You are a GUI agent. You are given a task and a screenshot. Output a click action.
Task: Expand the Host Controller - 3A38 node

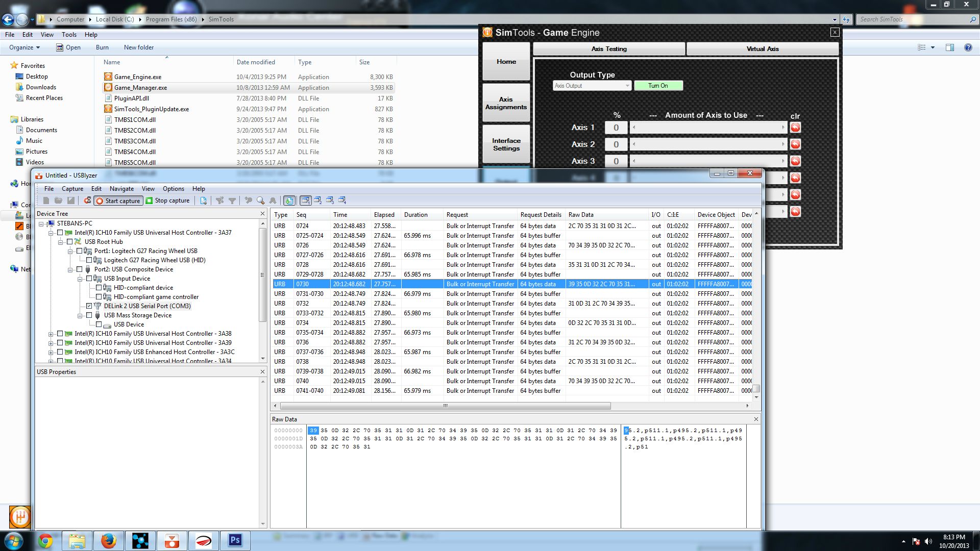(51, 334)
